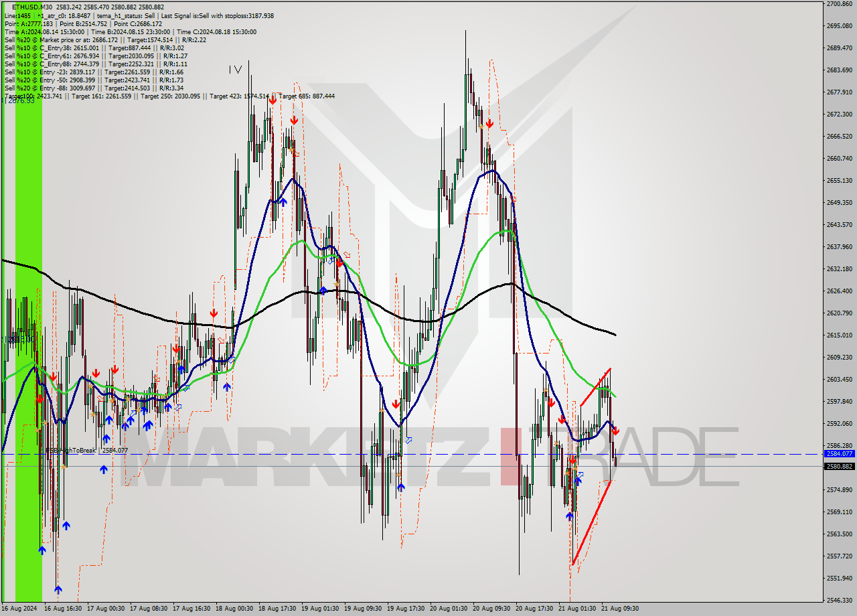Click the 2626.400 price axis label

click(839, 291)
